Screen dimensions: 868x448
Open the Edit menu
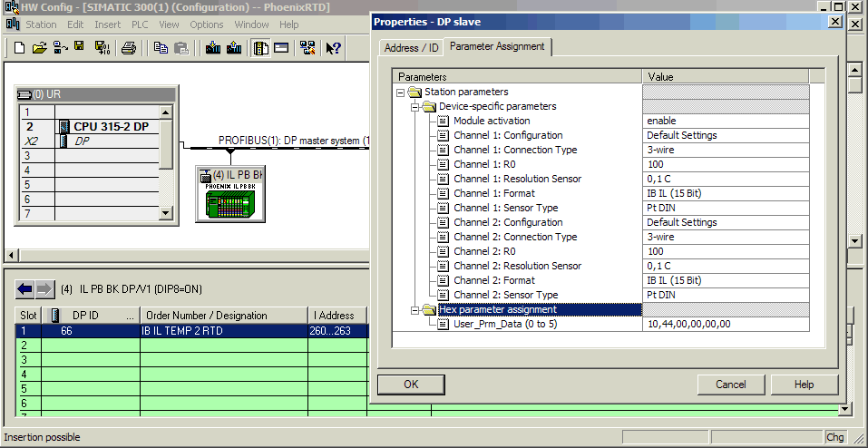(x=75, y=24)
